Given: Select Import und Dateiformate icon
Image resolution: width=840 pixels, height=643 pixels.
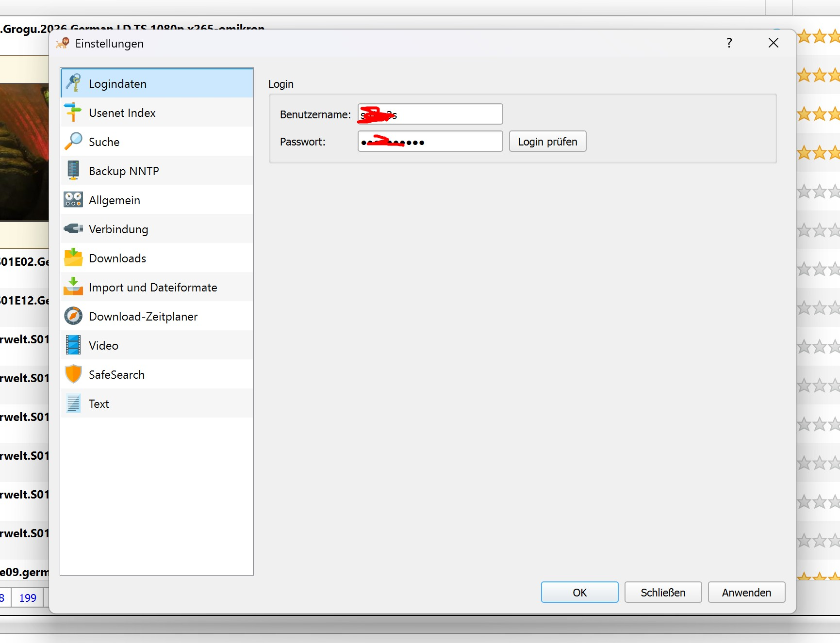Looking at the screenshot, I should pyautogui.click(x=73, y=287).
